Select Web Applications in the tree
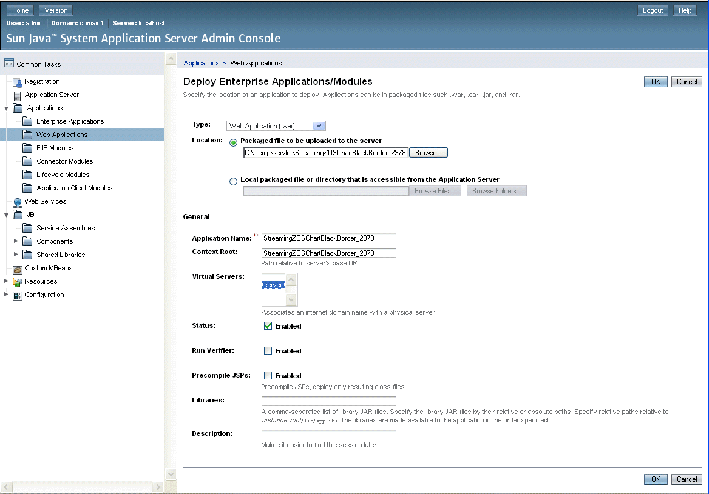709x494 pixels. tap(61, 134)
